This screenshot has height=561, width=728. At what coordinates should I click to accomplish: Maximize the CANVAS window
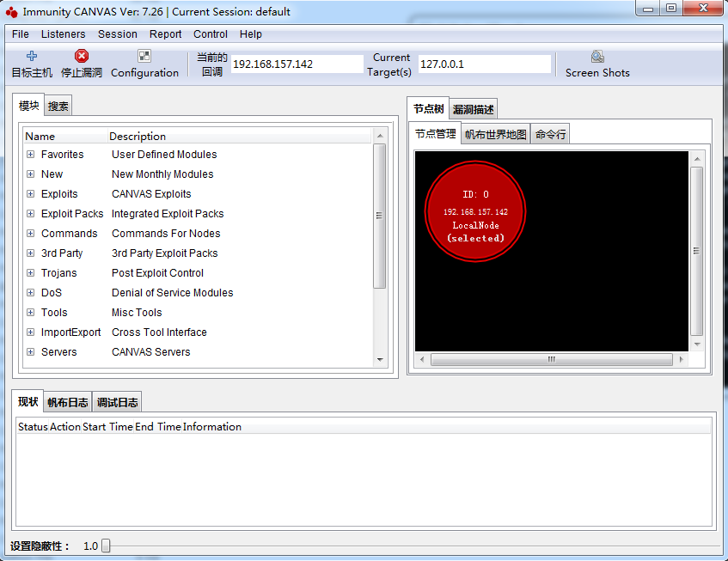(671, 9)
